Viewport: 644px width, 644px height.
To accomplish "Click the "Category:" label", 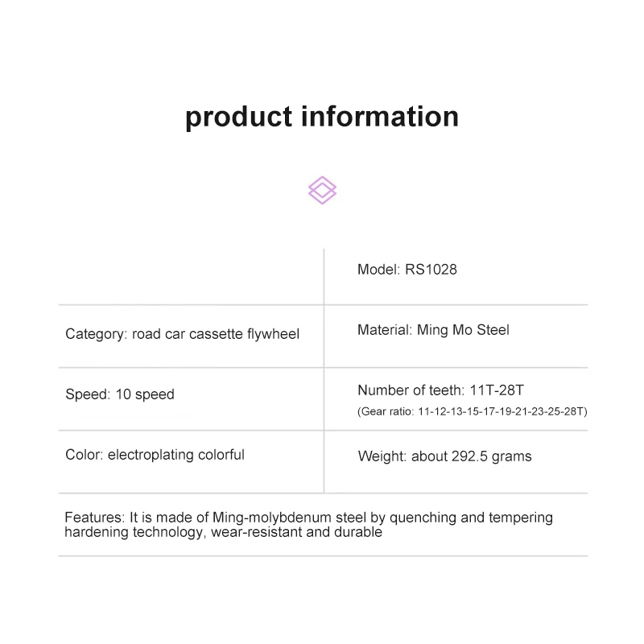I will pos(97,333).
